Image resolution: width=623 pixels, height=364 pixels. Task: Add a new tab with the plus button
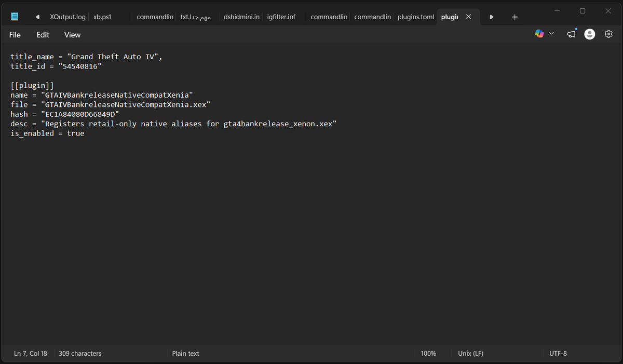pyautogui.click(x=514, y=17)
